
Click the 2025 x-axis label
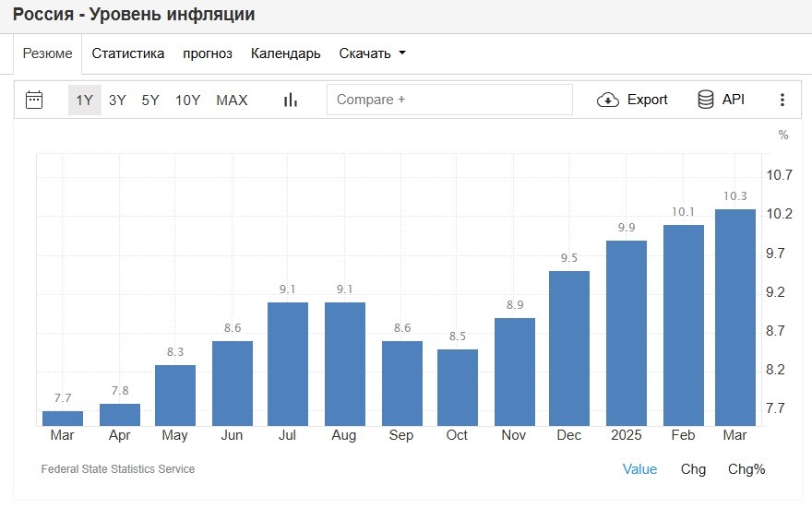(x=627, y=435)
